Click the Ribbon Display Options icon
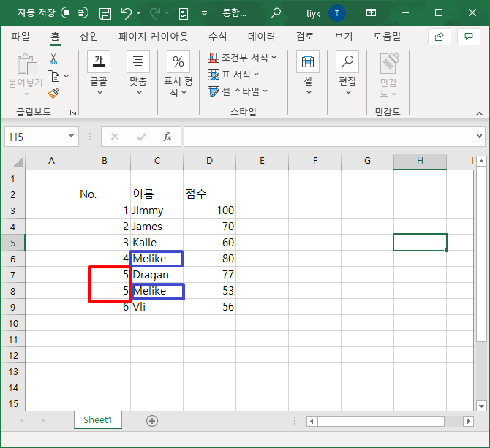This screenshot has height=448, width=490. 371,13
